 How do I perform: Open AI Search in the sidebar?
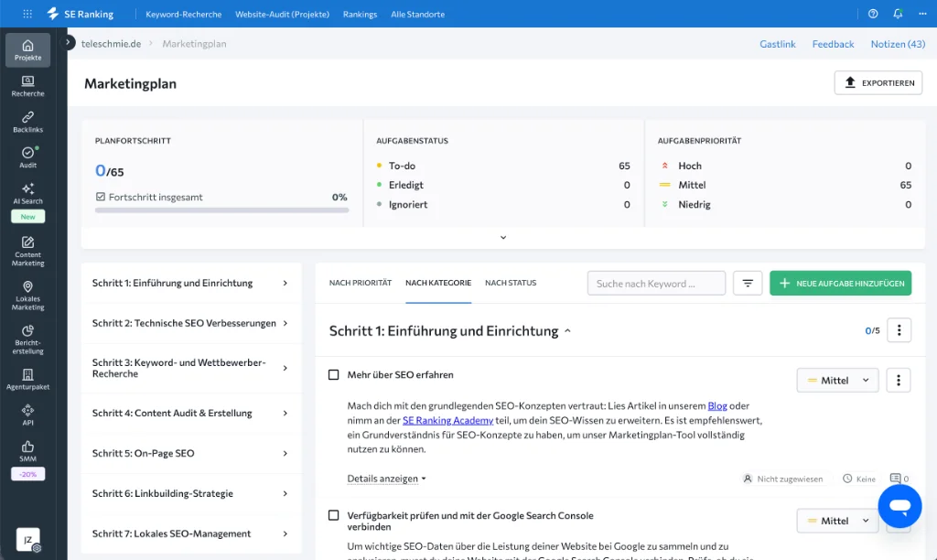pyautogui.click(x=28, y=194)
